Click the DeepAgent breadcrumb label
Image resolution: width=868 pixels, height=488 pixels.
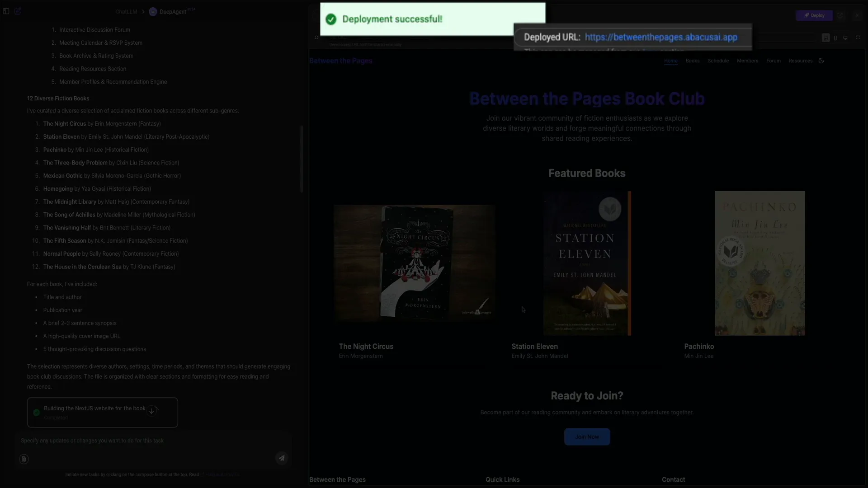pos(173,12)
